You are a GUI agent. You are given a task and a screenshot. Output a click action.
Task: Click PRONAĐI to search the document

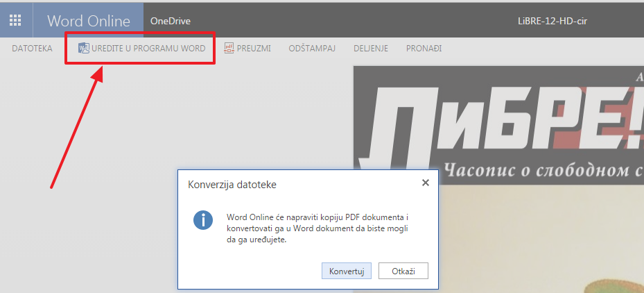point(424,49)
